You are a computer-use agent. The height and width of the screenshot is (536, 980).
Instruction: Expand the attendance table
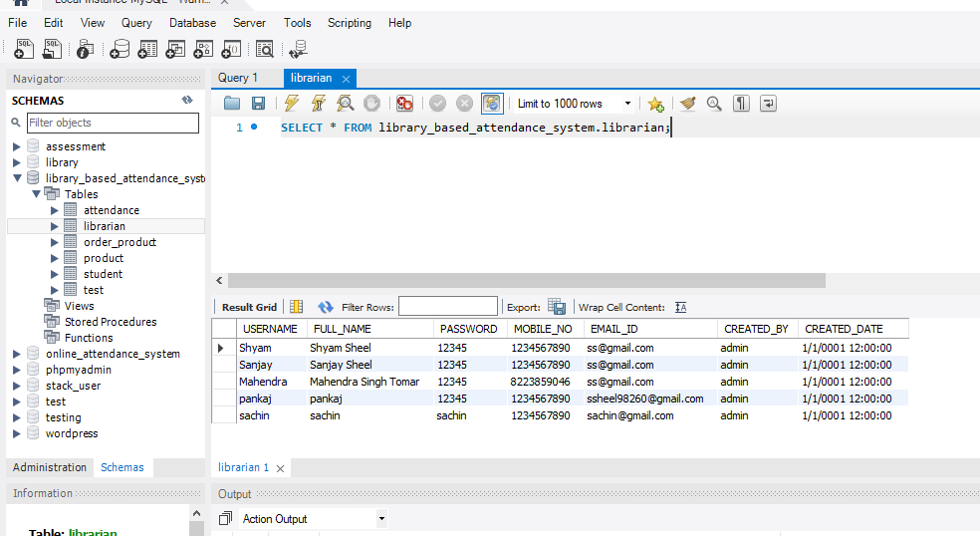click(55, 210)
